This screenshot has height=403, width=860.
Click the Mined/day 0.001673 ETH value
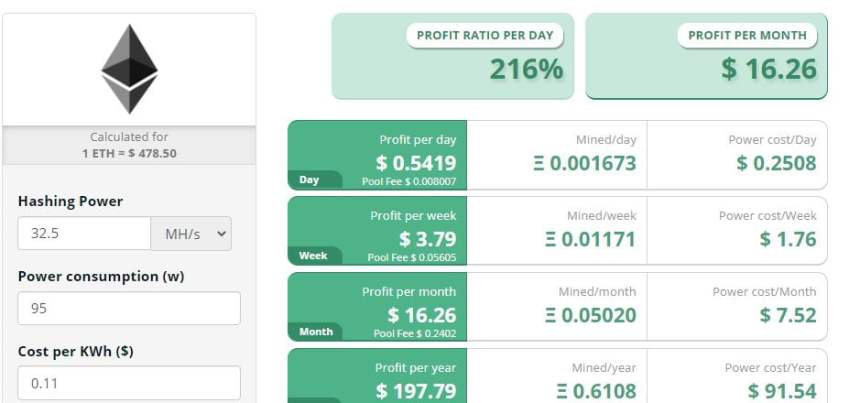584,163
